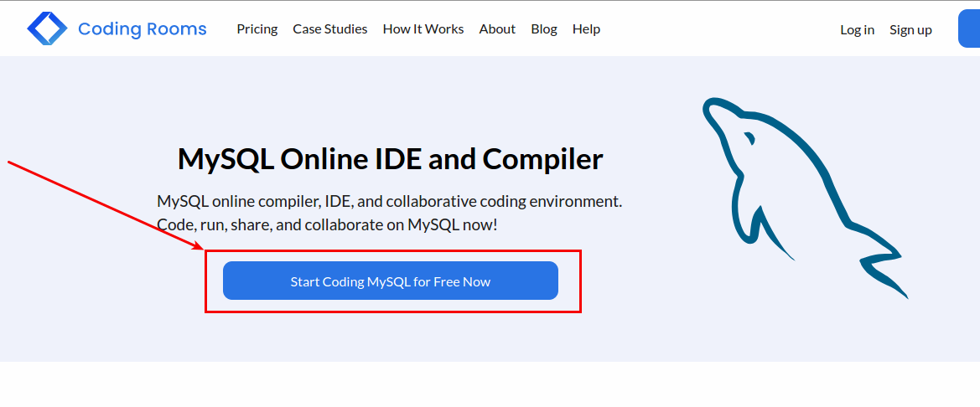Image resolution: width=980 pixels, height=407 pixels.
Task: Start Coding MySQL for Free Now button
Action: point(391,281)
